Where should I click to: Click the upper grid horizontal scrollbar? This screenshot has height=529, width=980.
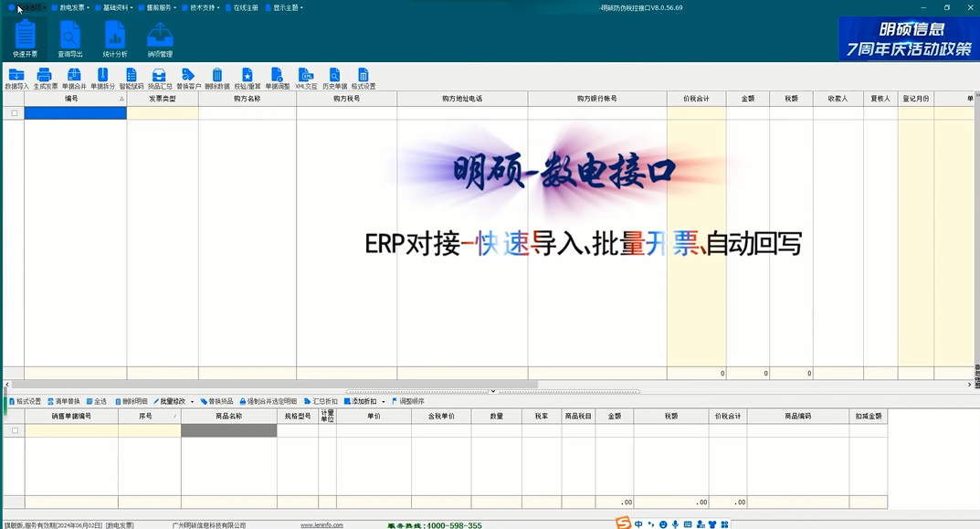pos(274,385)
